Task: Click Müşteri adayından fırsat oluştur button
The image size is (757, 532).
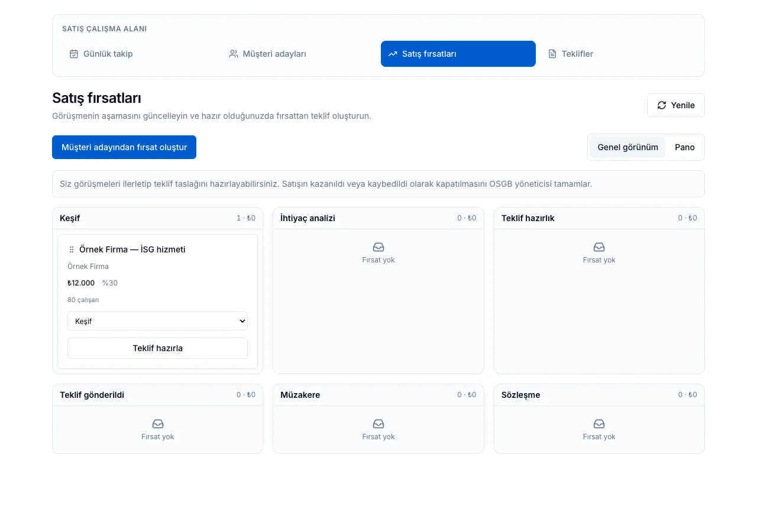Action: [x=124, y=147]
